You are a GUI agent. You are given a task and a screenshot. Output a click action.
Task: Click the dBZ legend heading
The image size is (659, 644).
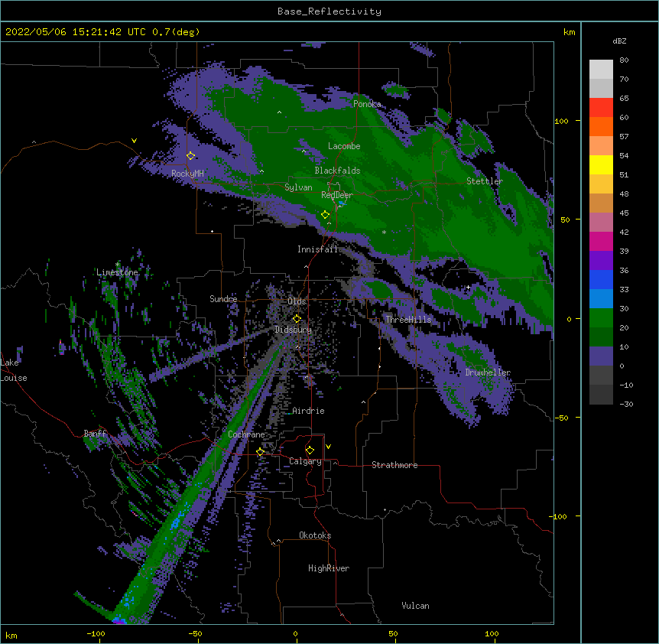tap(619, 41)
